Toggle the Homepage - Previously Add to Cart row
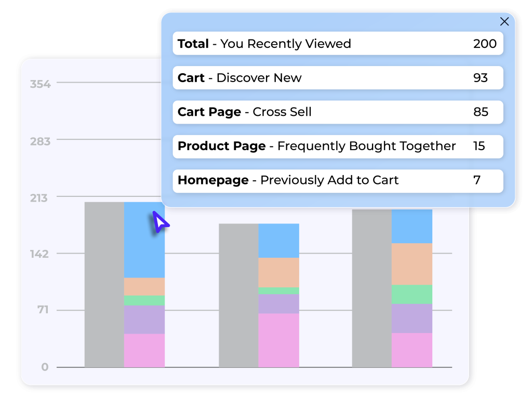 (x=338, y=181)
